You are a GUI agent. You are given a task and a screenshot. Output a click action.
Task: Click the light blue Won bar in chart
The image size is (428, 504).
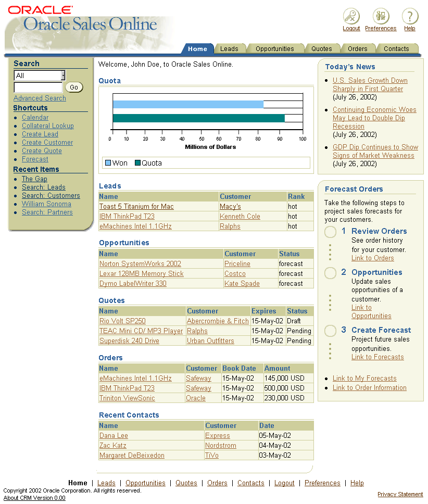coord(188,104)
